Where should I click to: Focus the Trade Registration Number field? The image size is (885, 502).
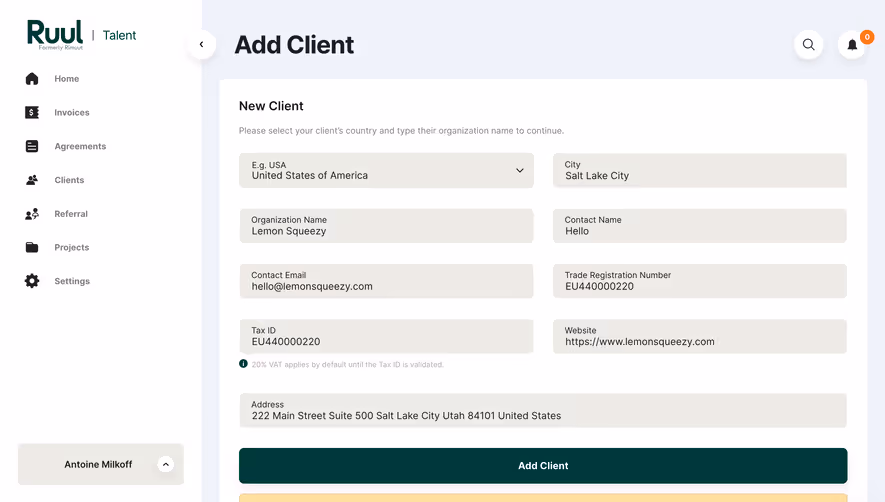(700, 281)
